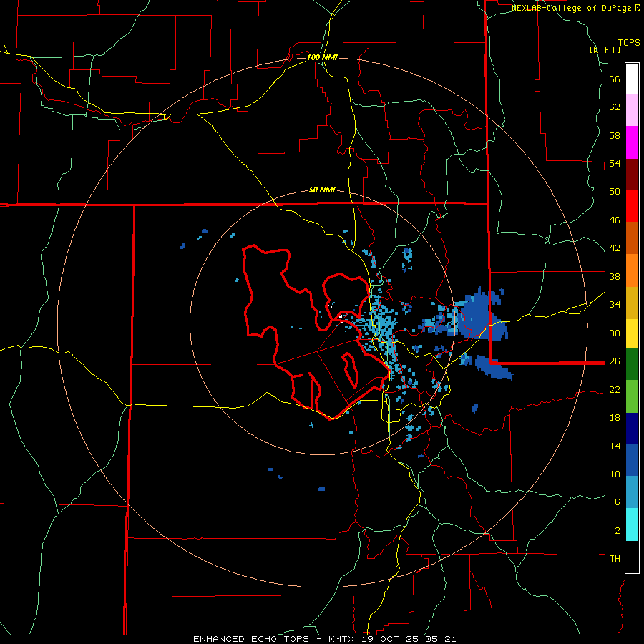Click the '30' legend value
Viewport: 644px width, 644px height.
tap(615, 333)
